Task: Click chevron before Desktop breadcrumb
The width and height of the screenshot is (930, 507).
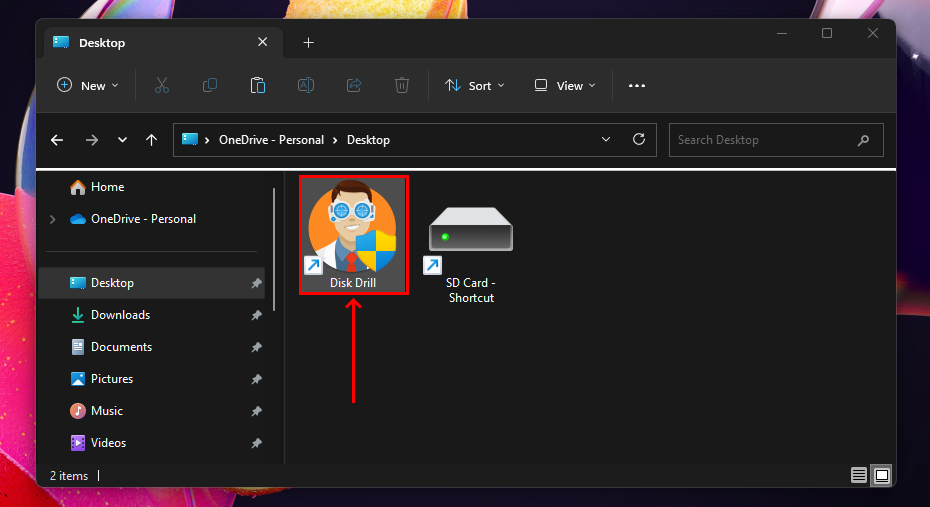Action: tap(335, 140)
